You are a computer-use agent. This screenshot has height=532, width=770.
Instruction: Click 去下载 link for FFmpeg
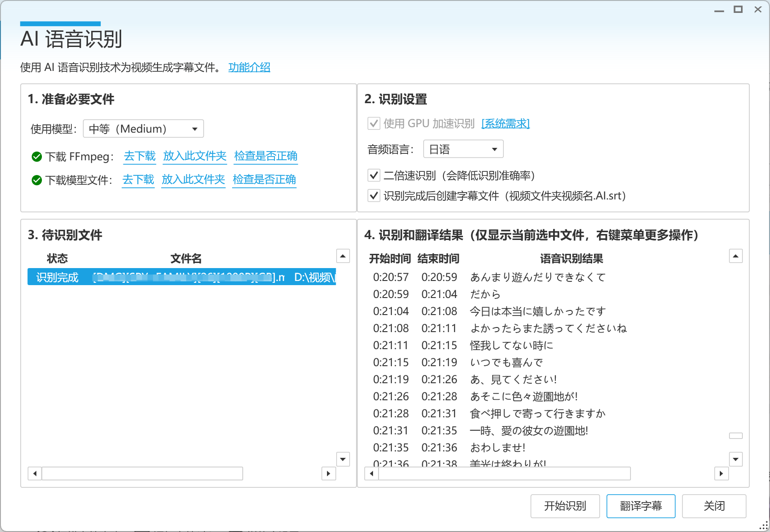point(140,156)
